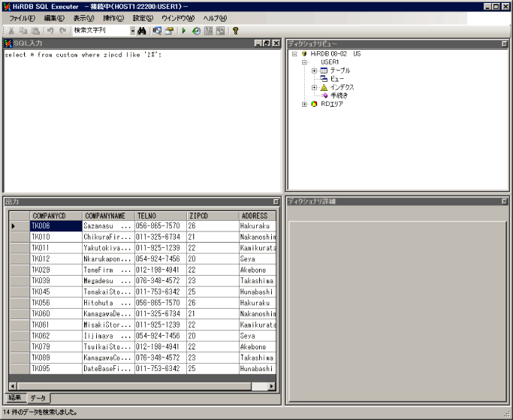Open the ファイル(F) menu
This screenshot has width=513, height=420.
tap(23, 18)
